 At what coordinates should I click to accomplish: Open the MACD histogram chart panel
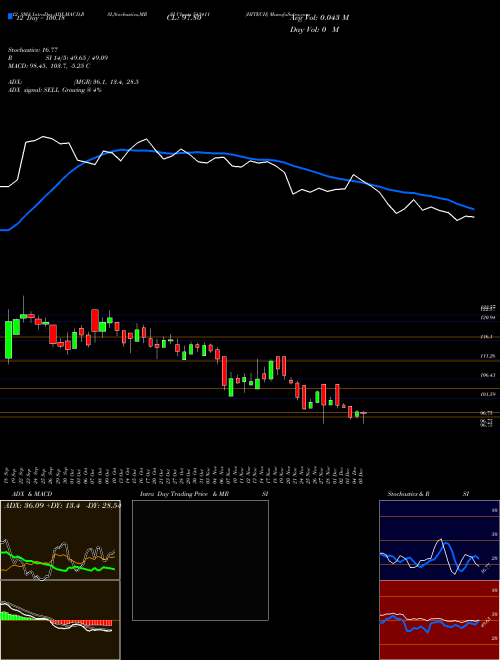pyautogui.click(x=60, y=620)
